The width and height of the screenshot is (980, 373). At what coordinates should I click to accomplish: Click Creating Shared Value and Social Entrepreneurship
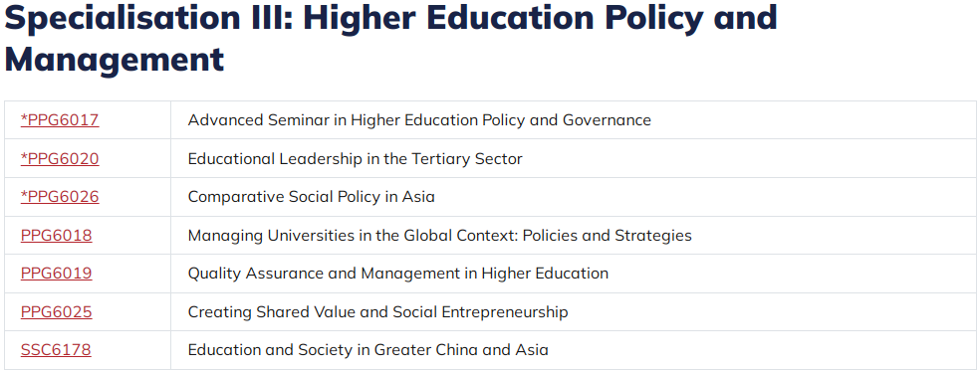378,312
